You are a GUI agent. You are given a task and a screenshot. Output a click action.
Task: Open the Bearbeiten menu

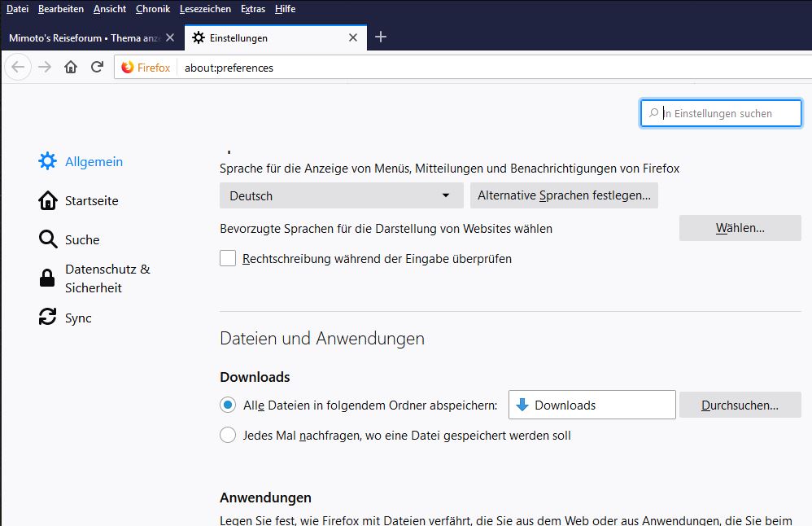tap(60, 9)
